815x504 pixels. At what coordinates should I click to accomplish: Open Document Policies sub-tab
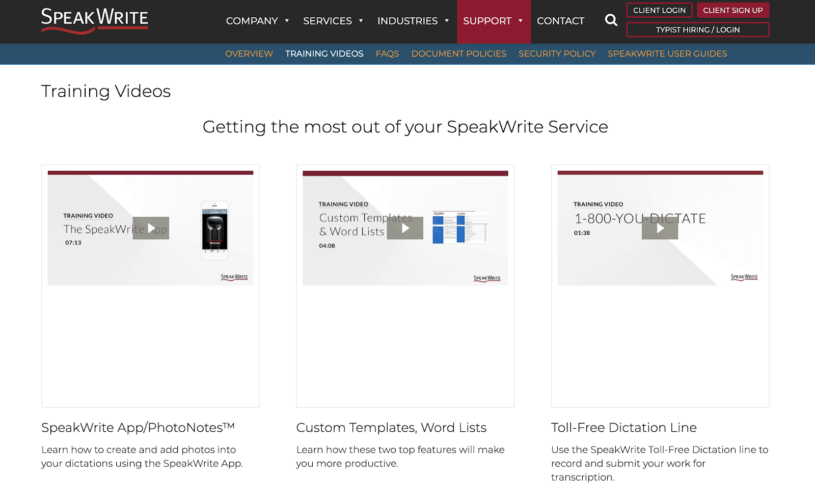[x=459, y=53]
